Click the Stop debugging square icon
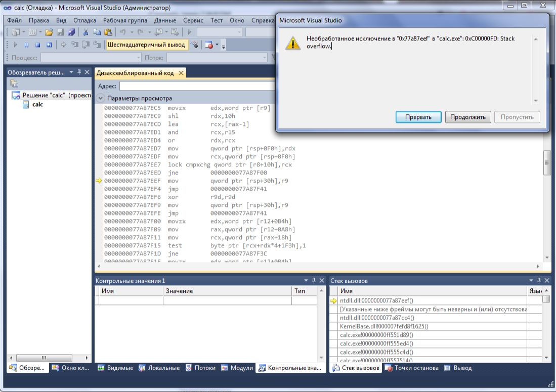 tap(37, 45)
